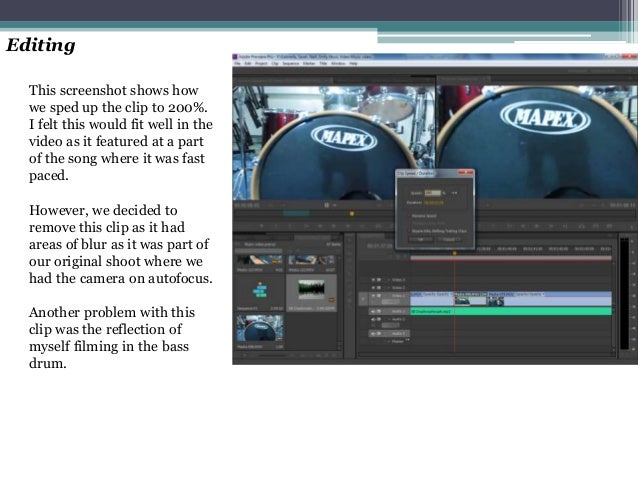The height and width of the screenshot is (479, 638).
Task: Open the Title menu
Action: [x=323, y=63]
